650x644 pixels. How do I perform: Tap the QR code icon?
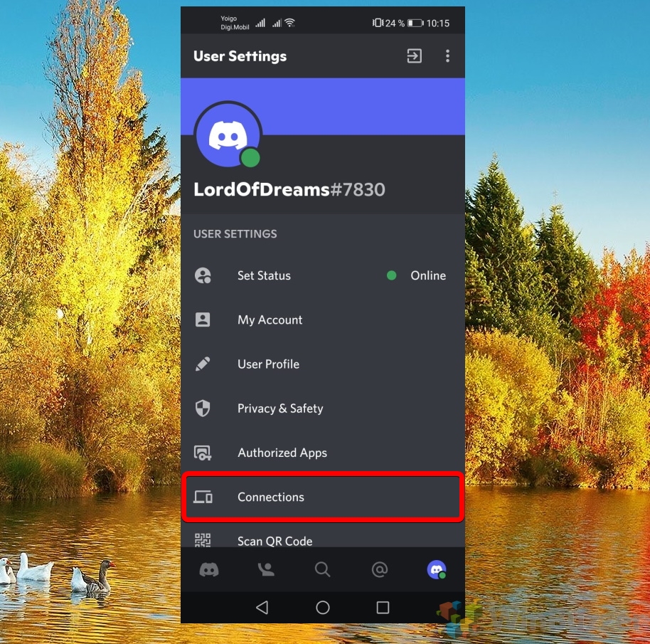(203, 540)
